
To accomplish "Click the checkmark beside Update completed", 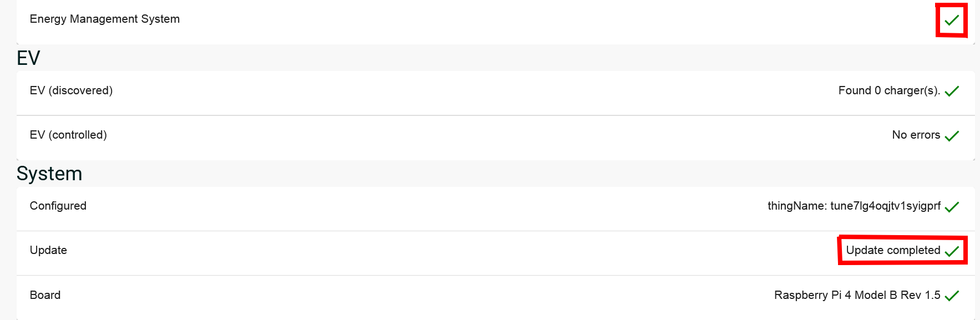I will coord(952,251).
